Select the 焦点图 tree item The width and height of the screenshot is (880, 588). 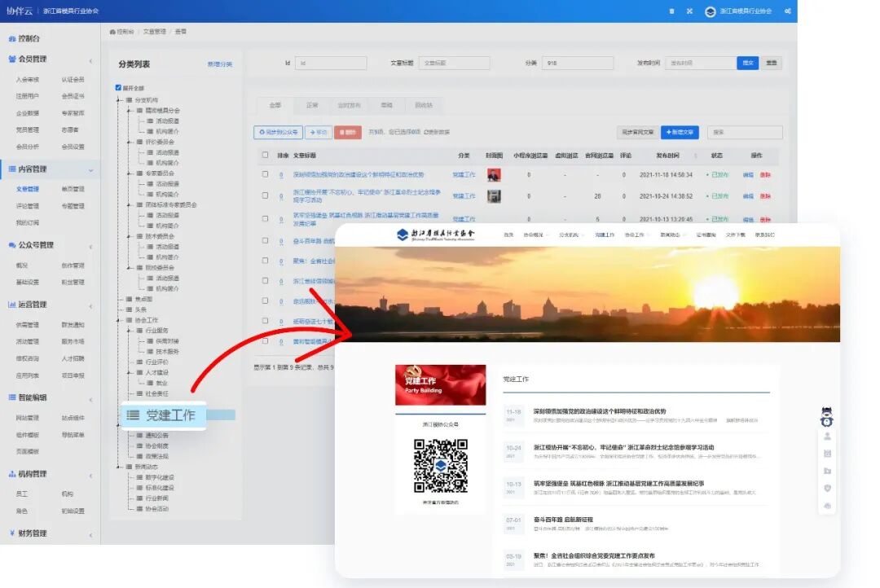[143, 300]
